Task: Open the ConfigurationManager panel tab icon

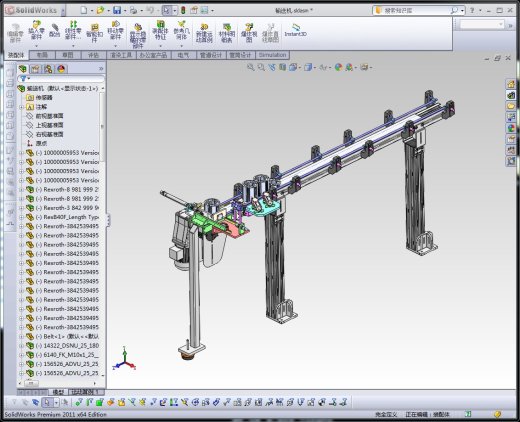Action: [48, 69]
